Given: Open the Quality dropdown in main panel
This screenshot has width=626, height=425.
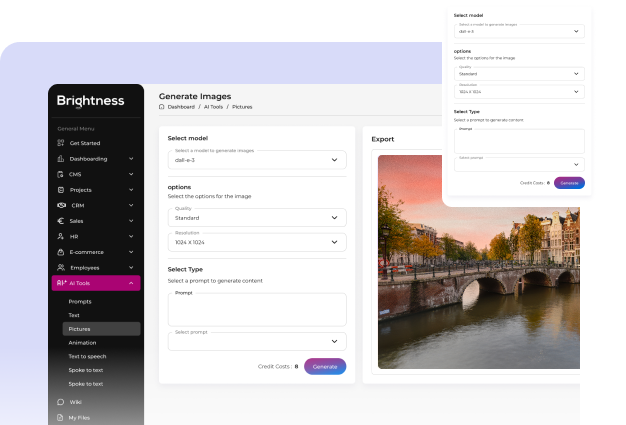Looking at the screenshot, I should (x=257, y=217).
